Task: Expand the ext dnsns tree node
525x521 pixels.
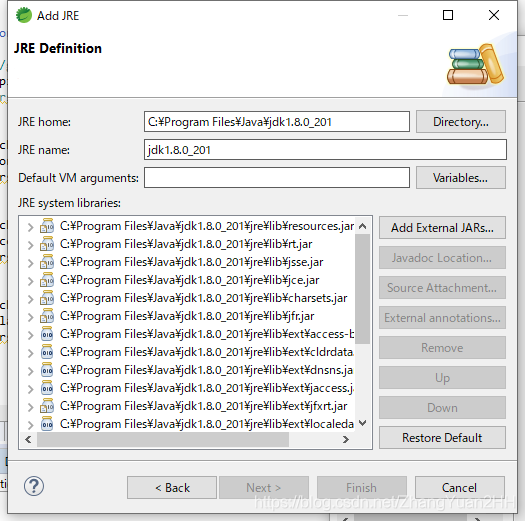Action: point(30,371)
